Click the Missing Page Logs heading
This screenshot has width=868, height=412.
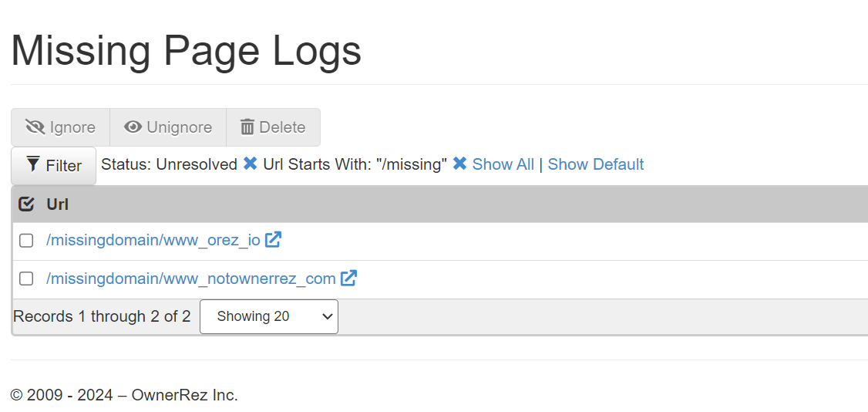click(x=186, y=51)
